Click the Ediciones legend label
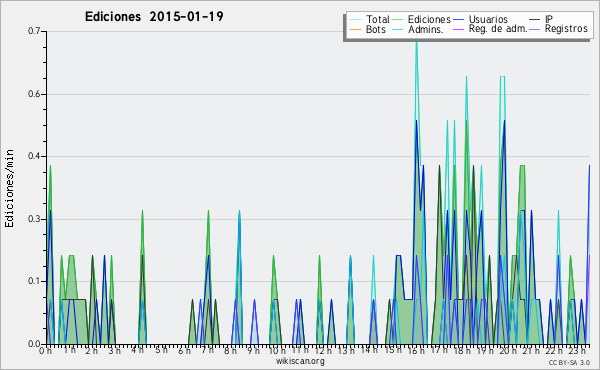600x370 pixels. 429,19
